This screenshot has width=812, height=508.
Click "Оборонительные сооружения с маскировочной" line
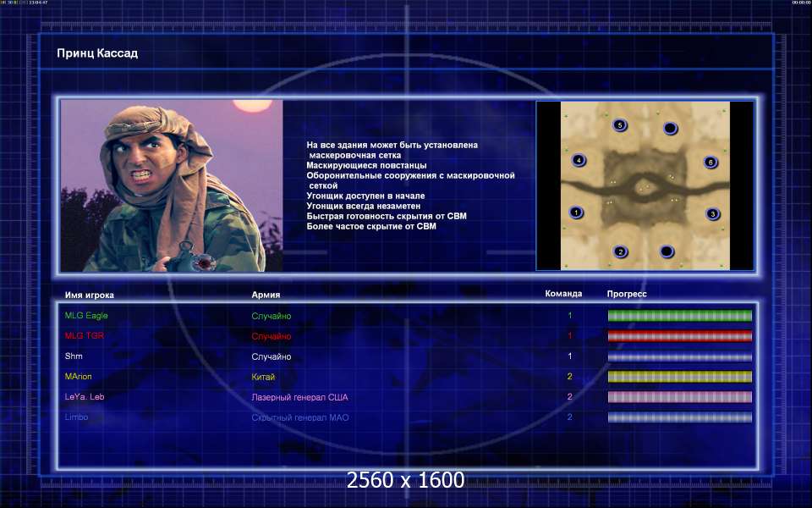click(411, 176)
